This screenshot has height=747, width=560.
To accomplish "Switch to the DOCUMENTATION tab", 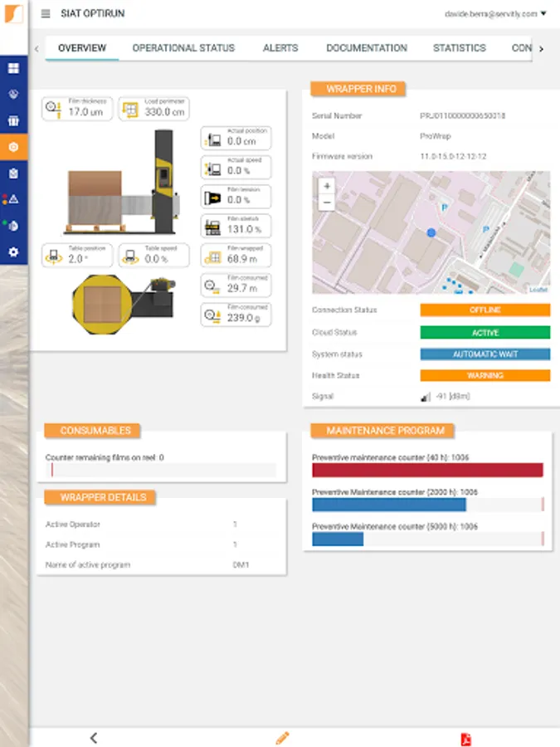I will coord(366,48).
